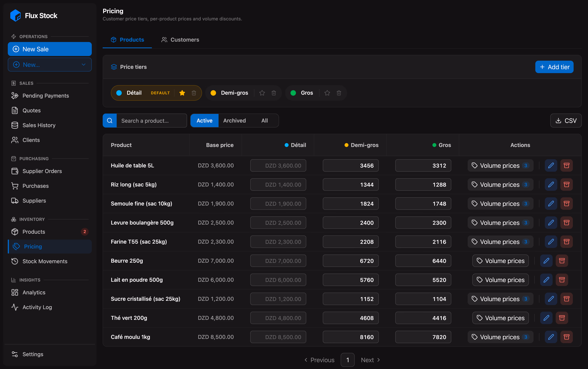Click the product search magnifier icon
Image resolution: width=588 pixels, height=369 pixels.
(x=110, y=121)
